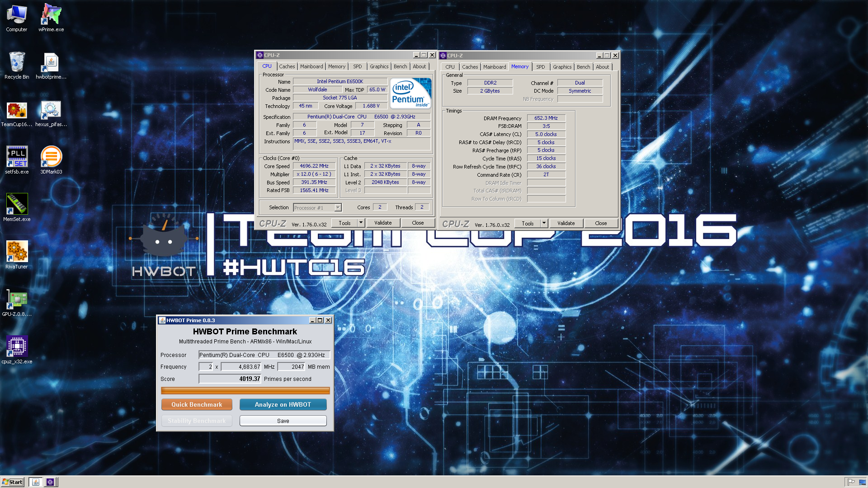
Task: Click Validate in left CPU-Z window
Action: coord(383,223)
